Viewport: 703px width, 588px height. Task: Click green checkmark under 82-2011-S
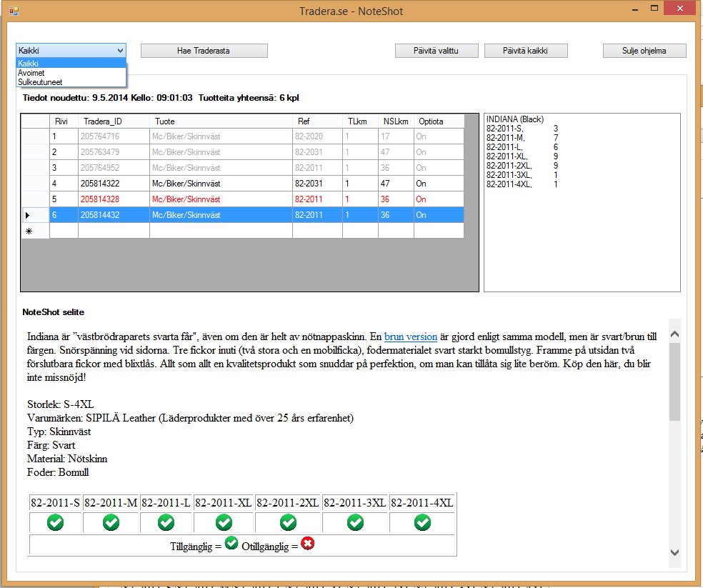(x=56, y=522)
